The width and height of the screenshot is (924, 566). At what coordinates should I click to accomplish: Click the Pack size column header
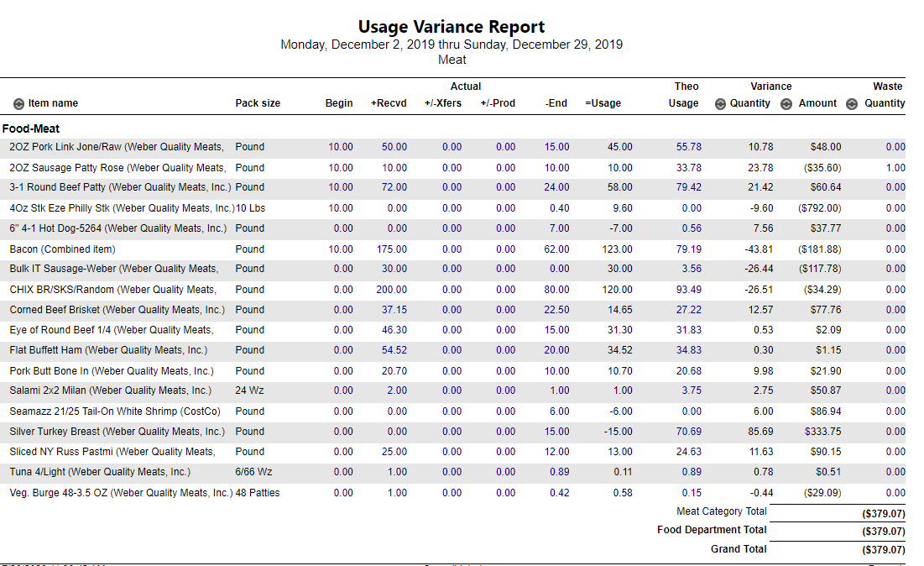click(258, 103)
